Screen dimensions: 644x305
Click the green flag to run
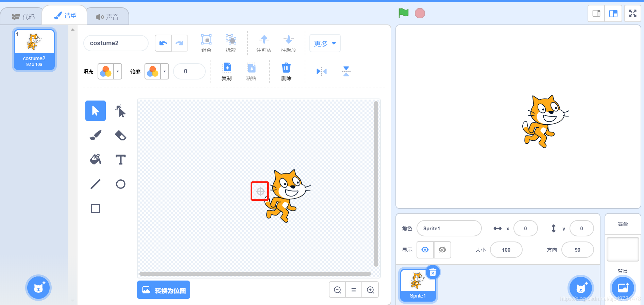click(404, 13)
